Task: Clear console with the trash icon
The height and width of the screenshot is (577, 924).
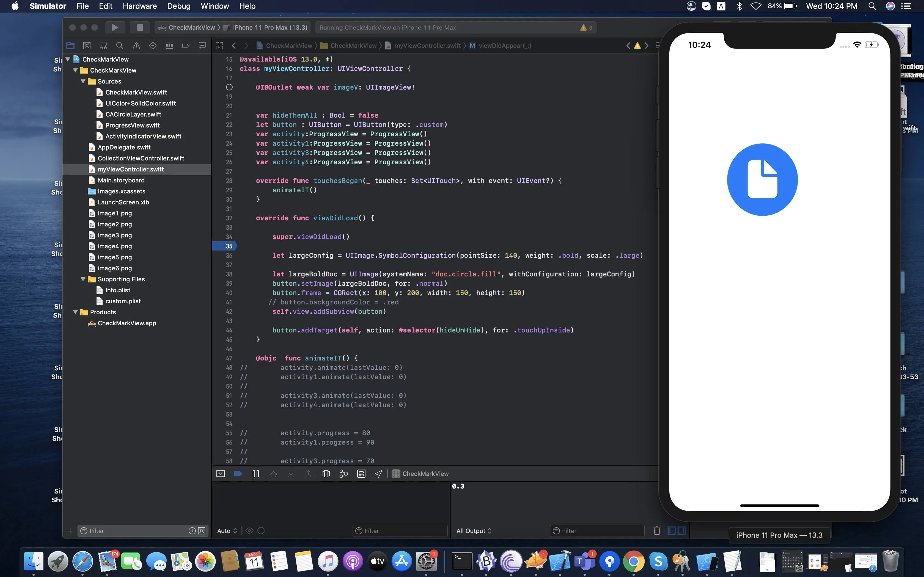Action: 657,531
